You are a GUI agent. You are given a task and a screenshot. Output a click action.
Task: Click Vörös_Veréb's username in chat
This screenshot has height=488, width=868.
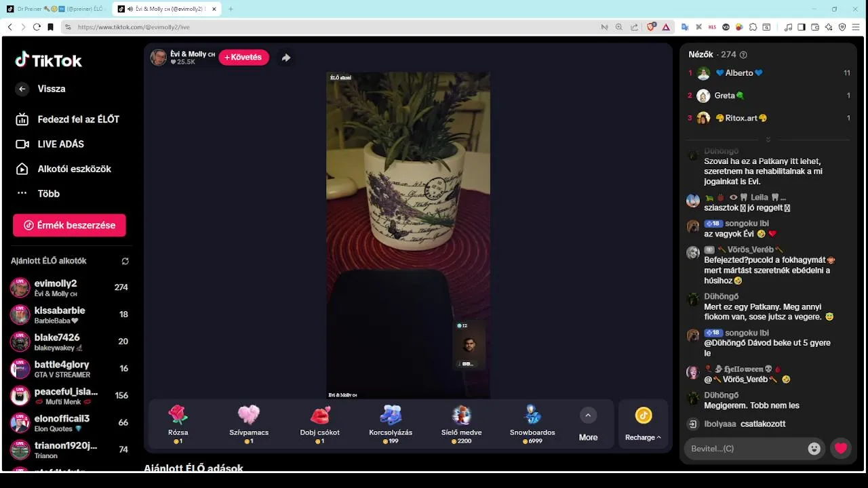[751, 249]
